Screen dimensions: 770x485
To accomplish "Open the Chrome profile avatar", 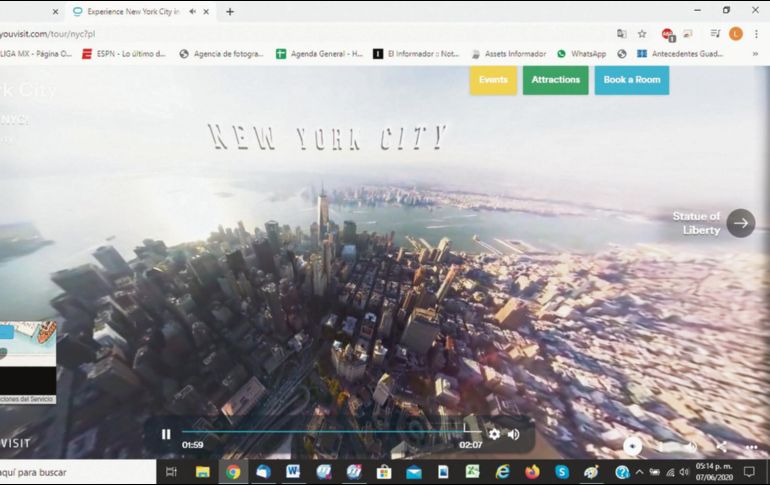I will pos(735,34).
